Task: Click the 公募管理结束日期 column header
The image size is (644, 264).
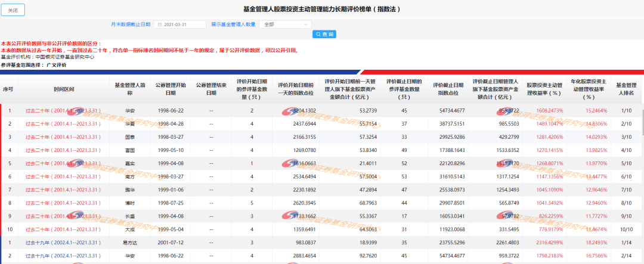Action: click(211, 89)
